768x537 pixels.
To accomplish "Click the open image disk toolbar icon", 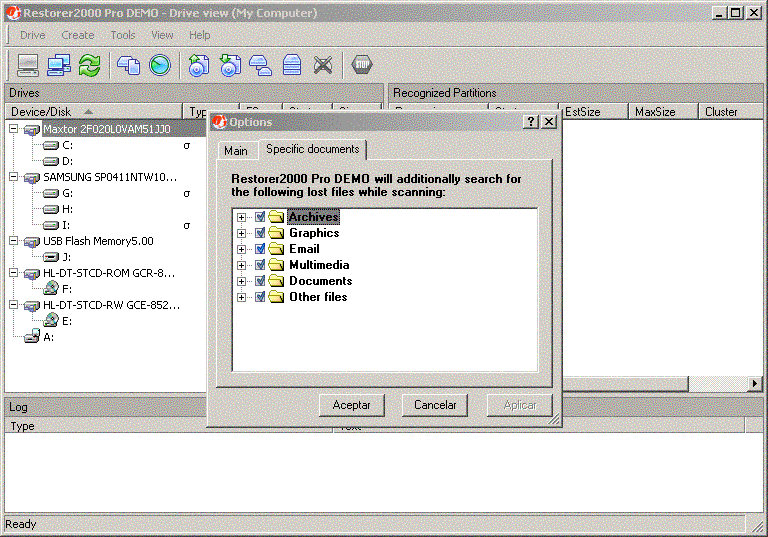I will click(x=230, y=65).
